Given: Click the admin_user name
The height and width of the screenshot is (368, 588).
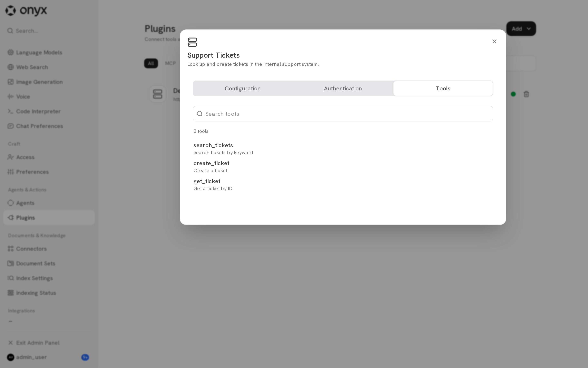Looking at the screenshot, I should click(x=31, y=357).
